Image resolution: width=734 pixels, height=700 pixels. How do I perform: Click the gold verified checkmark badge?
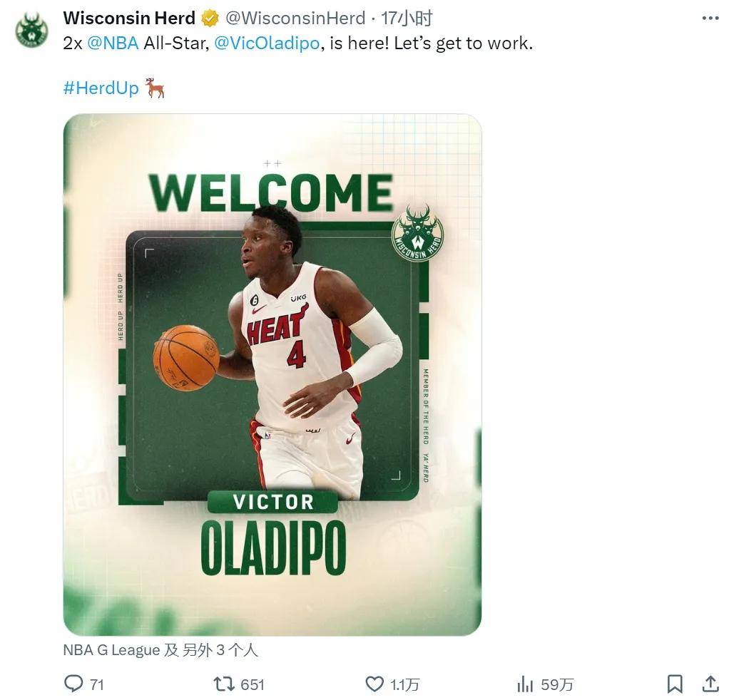click(209, 18)
